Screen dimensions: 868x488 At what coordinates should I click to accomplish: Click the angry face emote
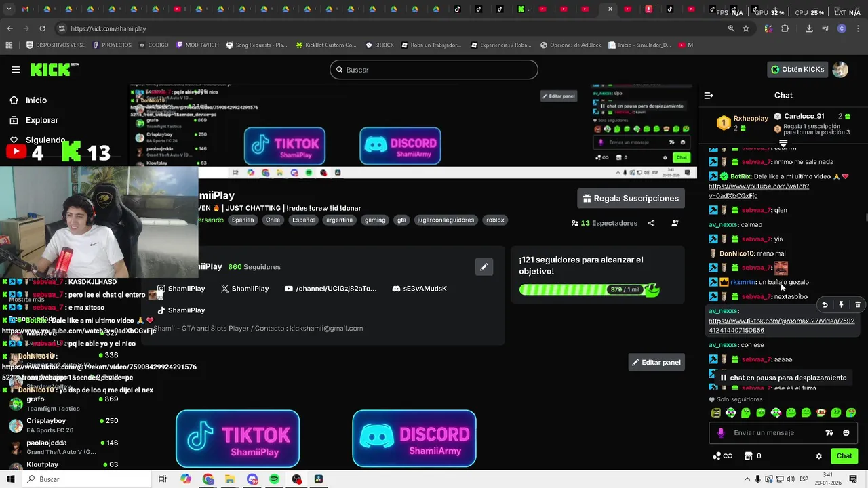click(715, 413)
